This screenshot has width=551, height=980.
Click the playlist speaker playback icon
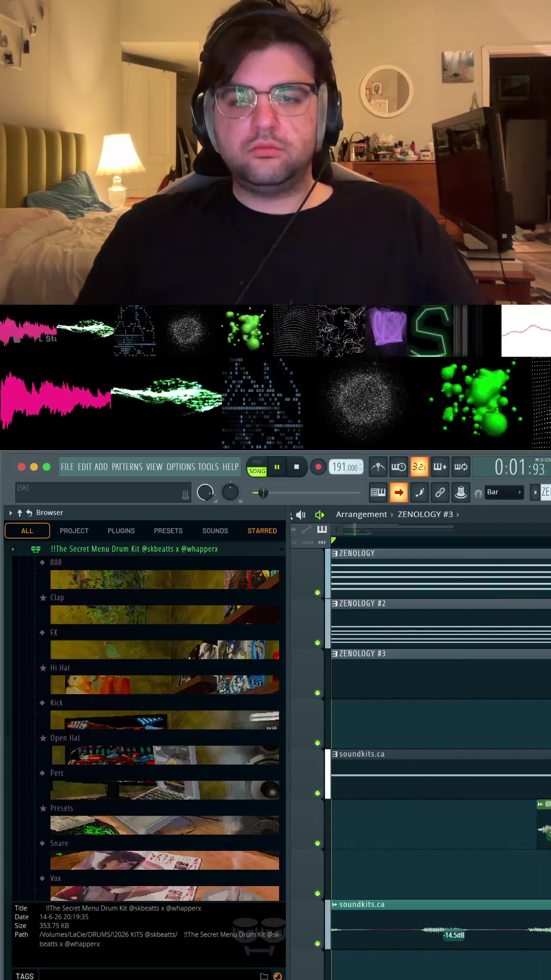click(x=300, y=515)
